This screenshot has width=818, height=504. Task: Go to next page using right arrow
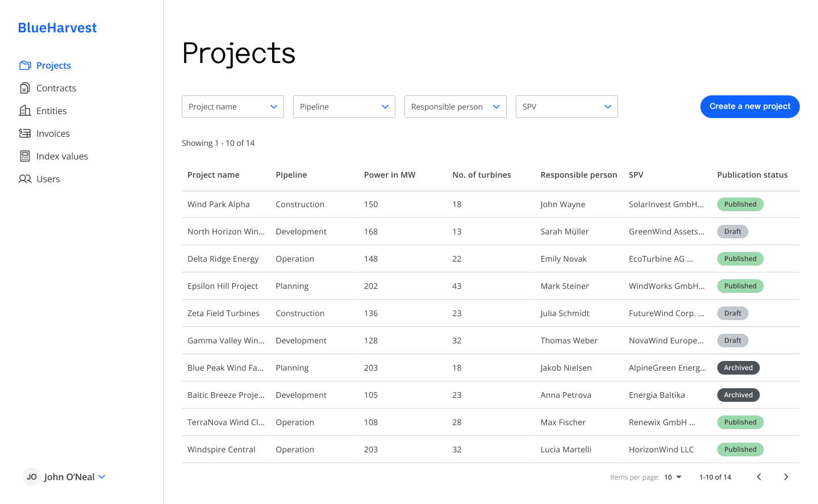(x=786, y=477)
